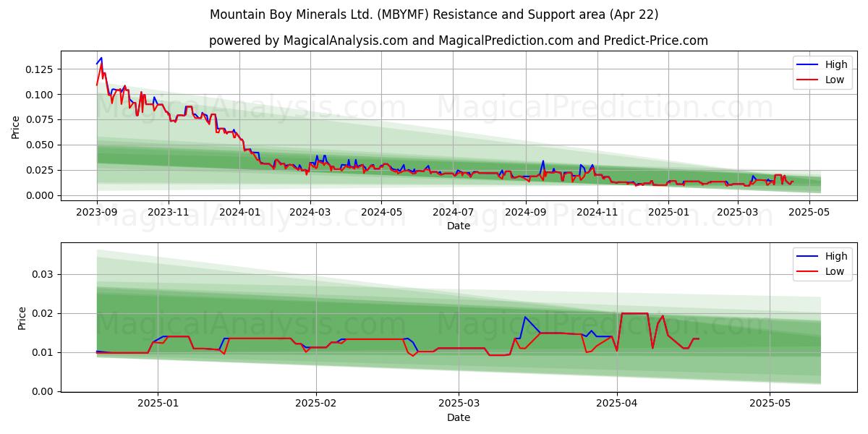Click the '2024-01' x-axis label on top chart
The width and height of the screenshot is (868, 434).
coord(239,212)
